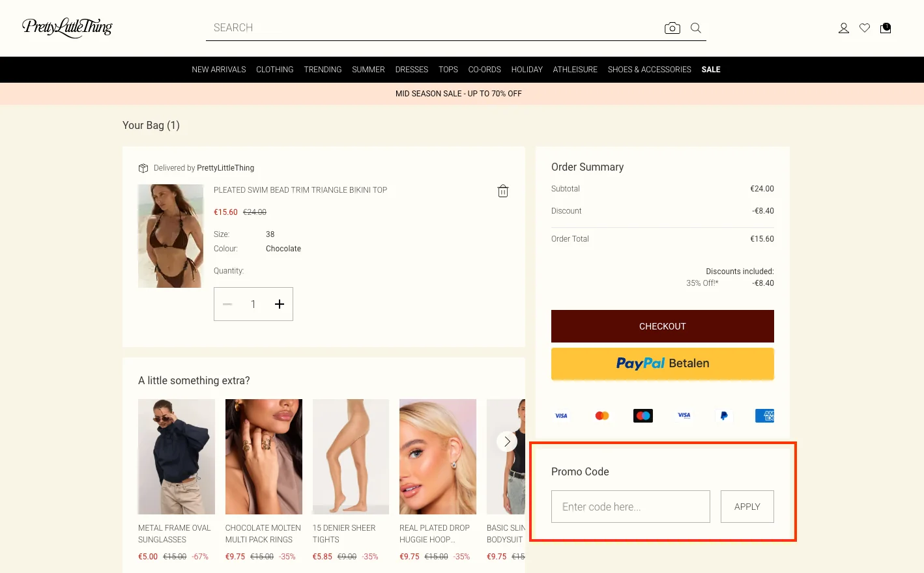Open the Tops menu
The height and width of the screenshot is (573, 924).
click(448, 70)
